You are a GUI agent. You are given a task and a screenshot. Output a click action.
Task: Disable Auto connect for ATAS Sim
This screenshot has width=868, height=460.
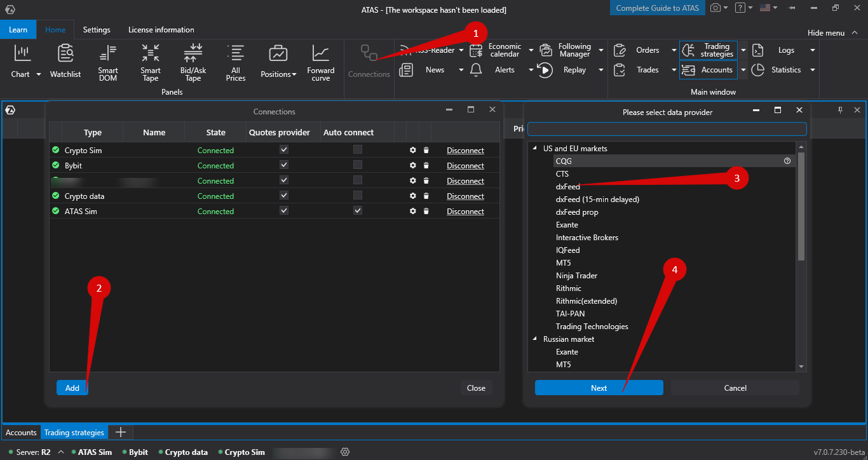click(x=358, y=211)
